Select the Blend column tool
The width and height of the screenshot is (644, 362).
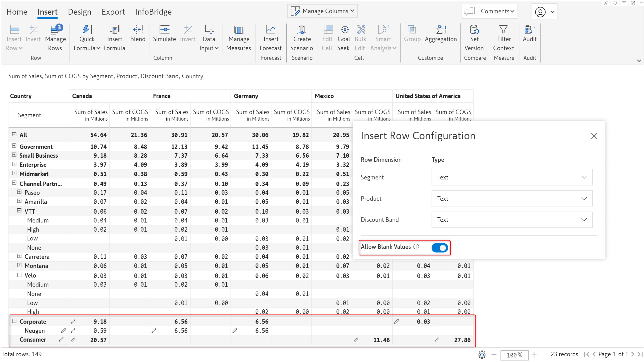138,33
